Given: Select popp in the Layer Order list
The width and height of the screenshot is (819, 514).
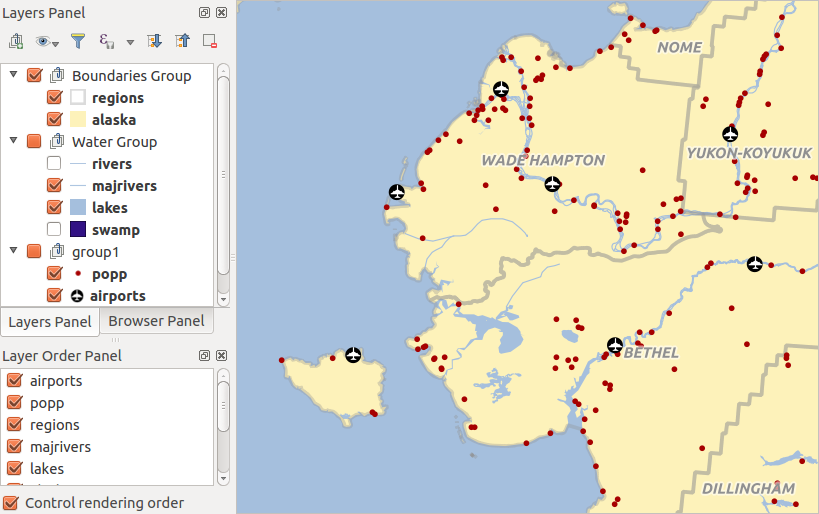Looking at the screenshot, I should point(47,403).
